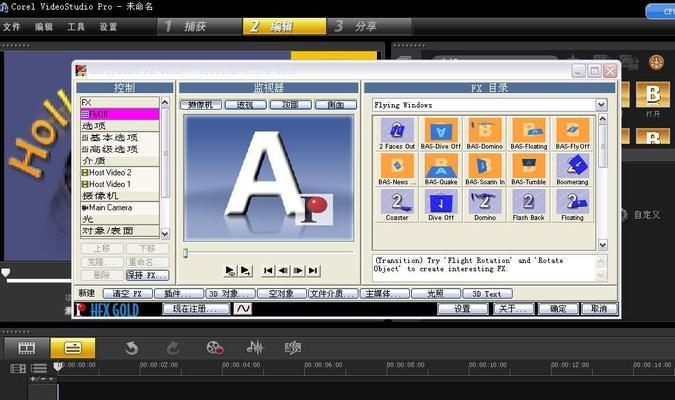This screenshot has height=400, width=675.
Task: Select the 2 Faces Out effect
Action: (x=397, y=134)
